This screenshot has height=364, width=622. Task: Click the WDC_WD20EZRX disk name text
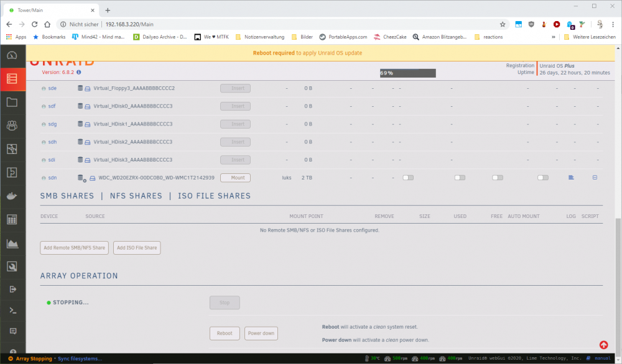pyautogui.click(x=156, y=178)
